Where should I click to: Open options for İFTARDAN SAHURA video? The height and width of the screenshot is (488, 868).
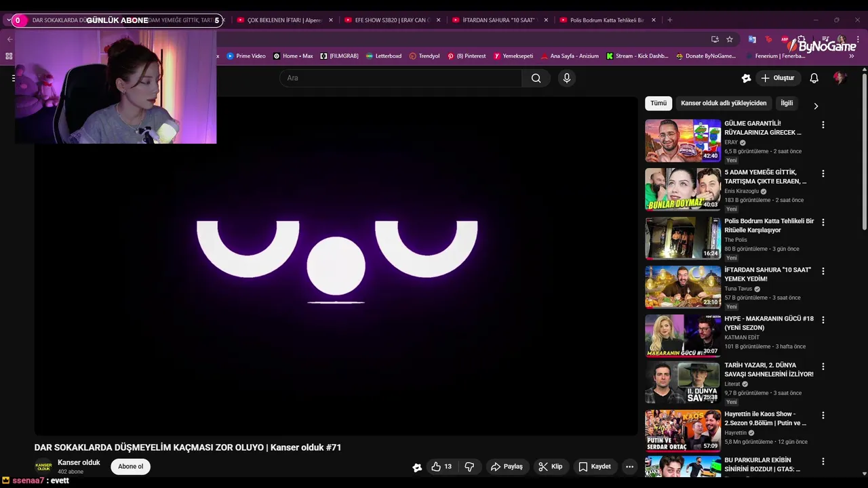(x=823, y=271)
